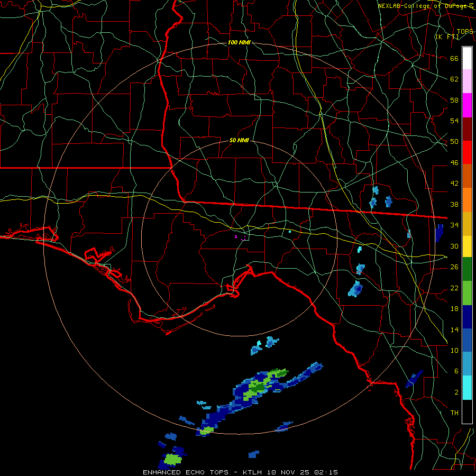The height and width of the screenshot is (476, 476).
Task: Select the burnt orange legend swatch
Action: [467, 176]
